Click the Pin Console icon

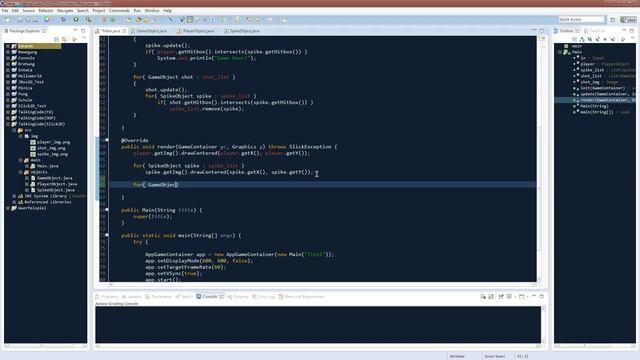click(x=501, y=297)
